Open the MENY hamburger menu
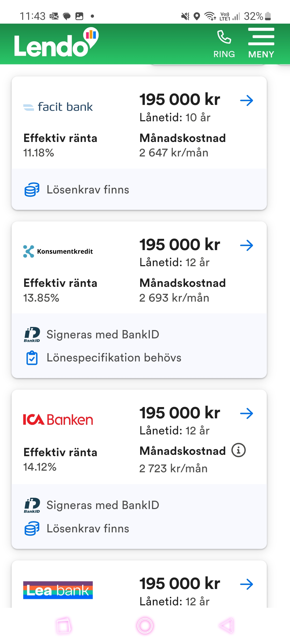This screenshot has width=290, height=644. coord(261,38)
